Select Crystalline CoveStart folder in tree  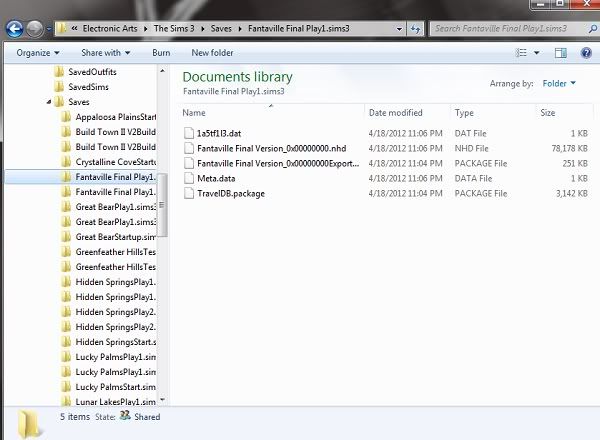tap(116, 162)
